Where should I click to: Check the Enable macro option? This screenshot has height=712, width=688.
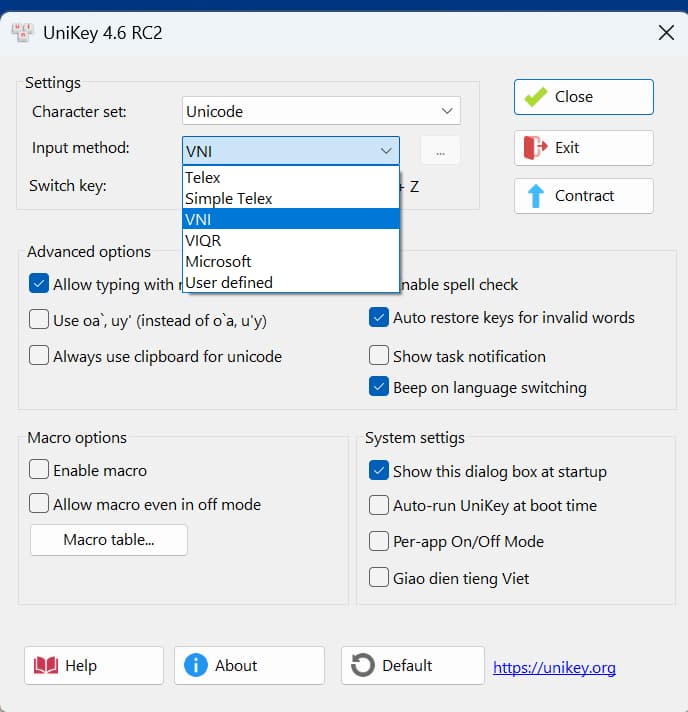(39, 470)
